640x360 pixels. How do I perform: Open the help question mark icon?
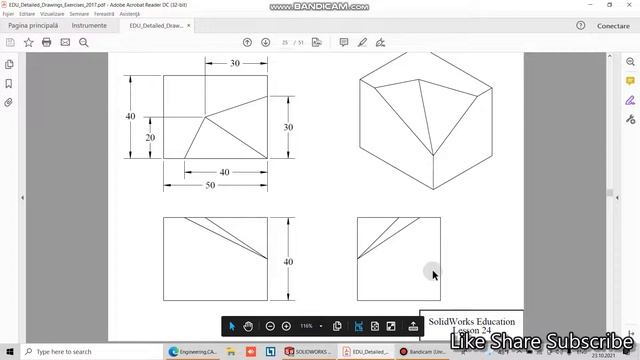pyautogui.click(x=580, y=25)
